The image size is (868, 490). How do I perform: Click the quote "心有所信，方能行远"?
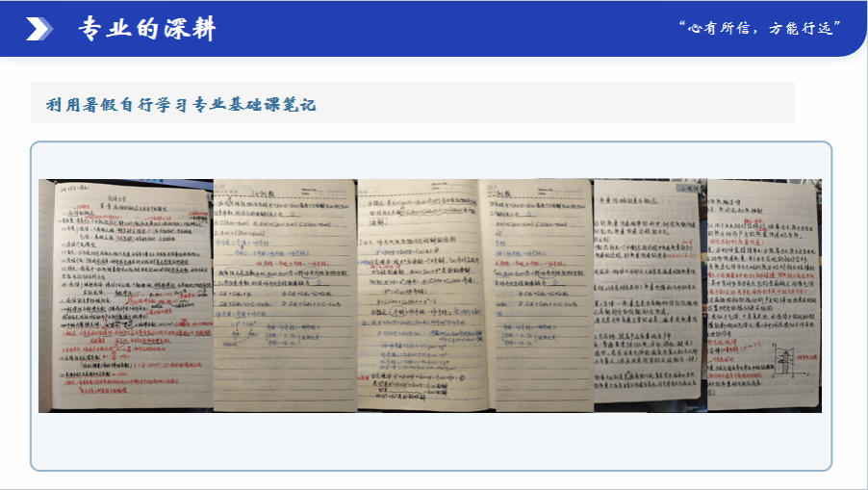click(759, 28)
